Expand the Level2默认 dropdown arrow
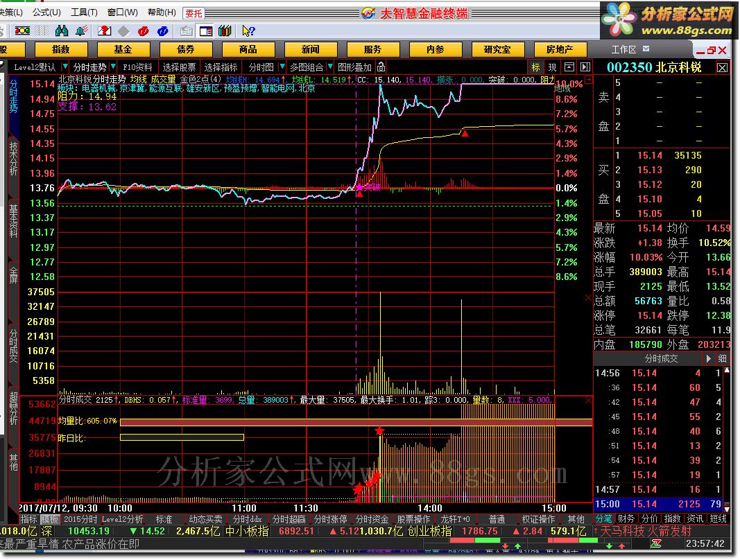 pos(65,67)
